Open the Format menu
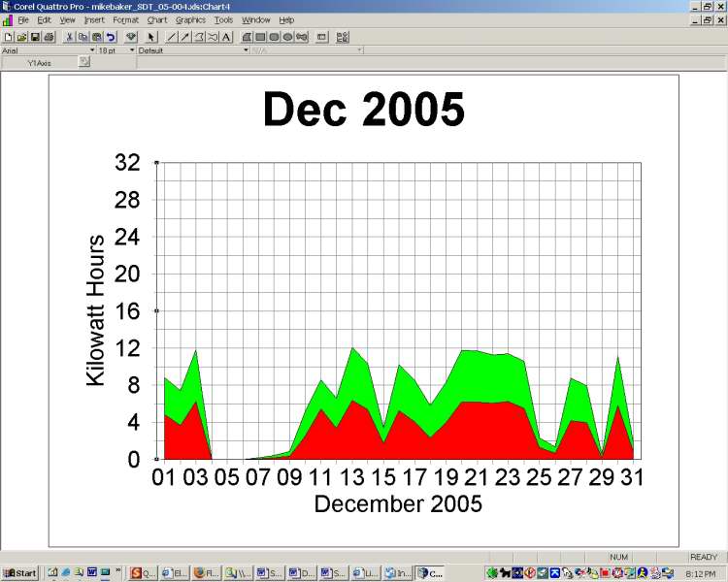This screenshot has height=582, width=728. click(x=125, y=19)
